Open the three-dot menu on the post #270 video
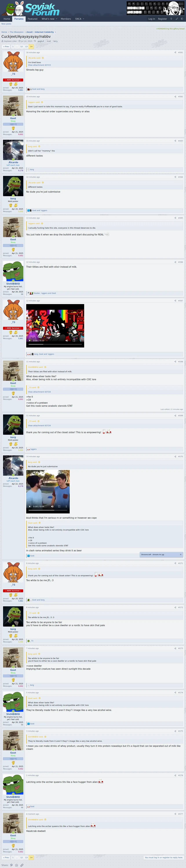186x868 pixels. pos(66,506)
